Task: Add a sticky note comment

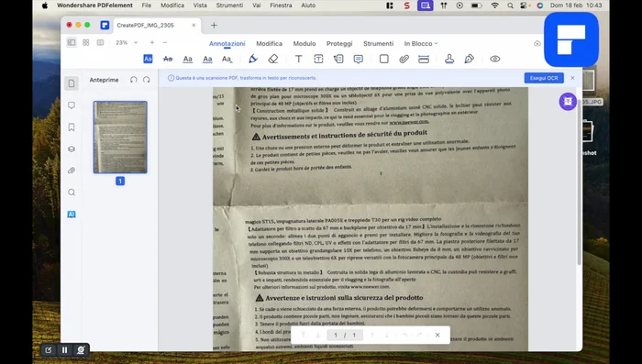Action: tap(359, 59)
